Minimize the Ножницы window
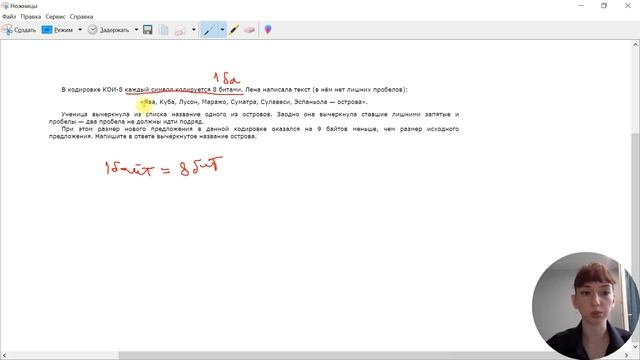The width and height of the screenshot is (640, 360). [x=581, y=6]
